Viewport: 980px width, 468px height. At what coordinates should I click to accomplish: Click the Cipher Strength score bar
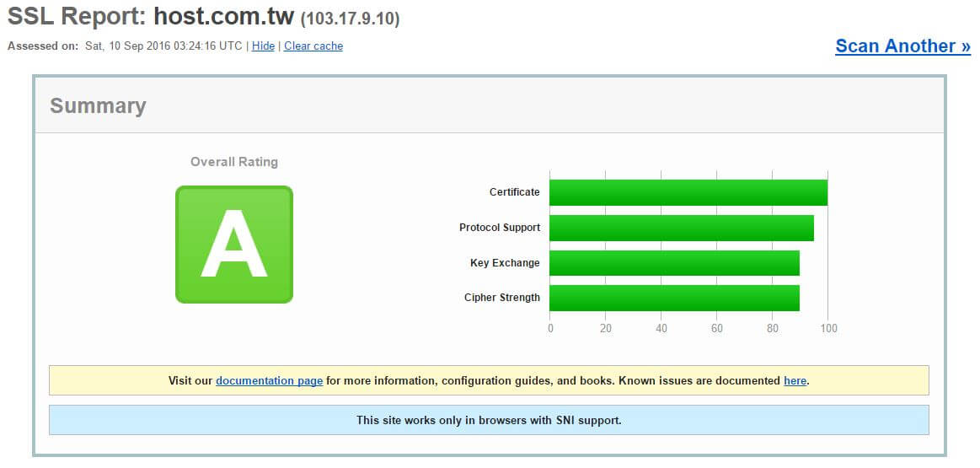point(675,298)
